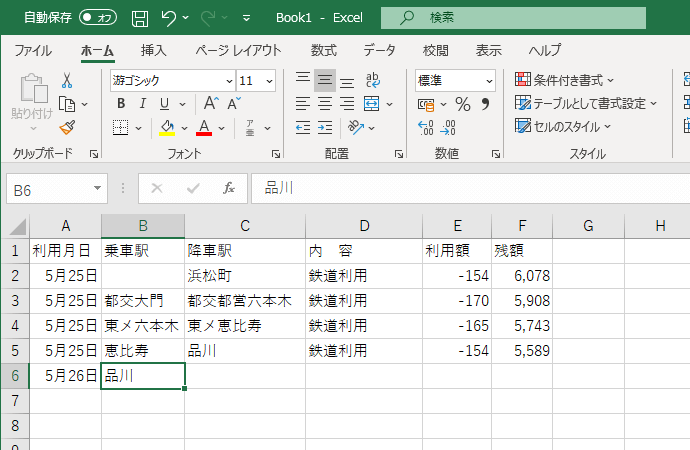
Task: Open the font name dropdown 游ゴシック
Action: [229, 81]
